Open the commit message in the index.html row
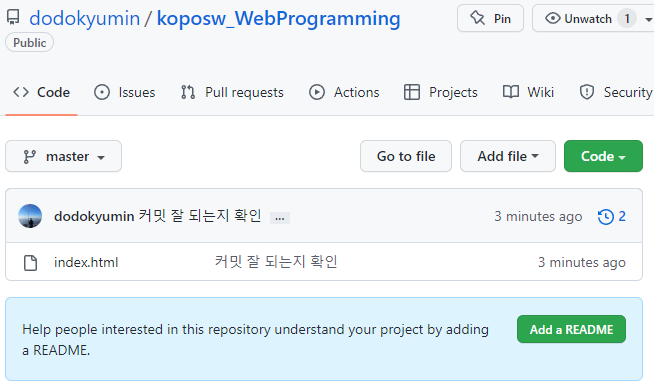 (x=276, y=262)
